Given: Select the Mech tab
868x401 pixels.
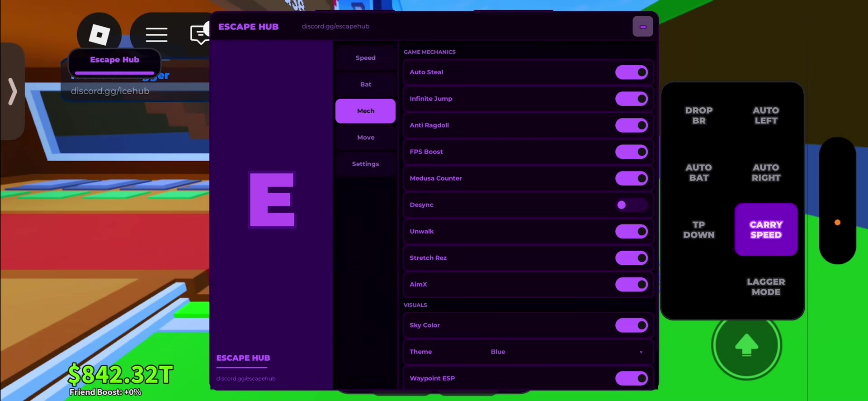Looking at the screenshot, I should coord(365,111).
